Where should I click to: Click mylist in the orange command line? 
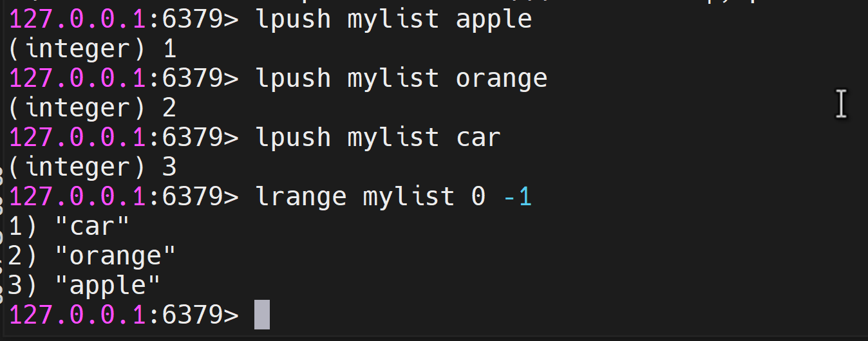coord(393,78)
